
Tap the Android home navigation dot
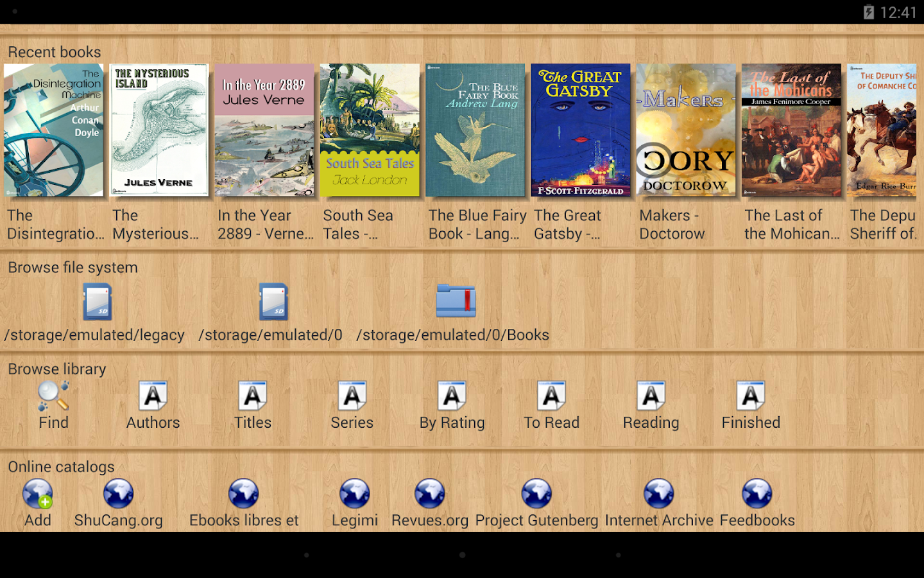[462, 555]
